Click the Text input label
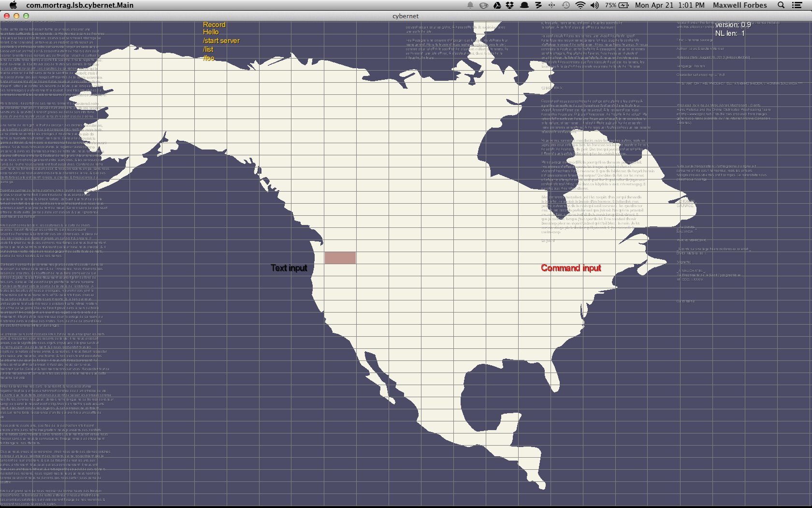The height and width of the screenshot is (508, 812). point(289,268)
